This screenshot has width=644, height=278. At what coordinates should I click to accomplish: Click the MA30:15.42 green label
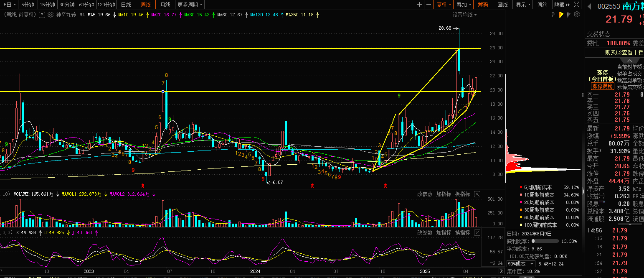[x=197, y=15]
